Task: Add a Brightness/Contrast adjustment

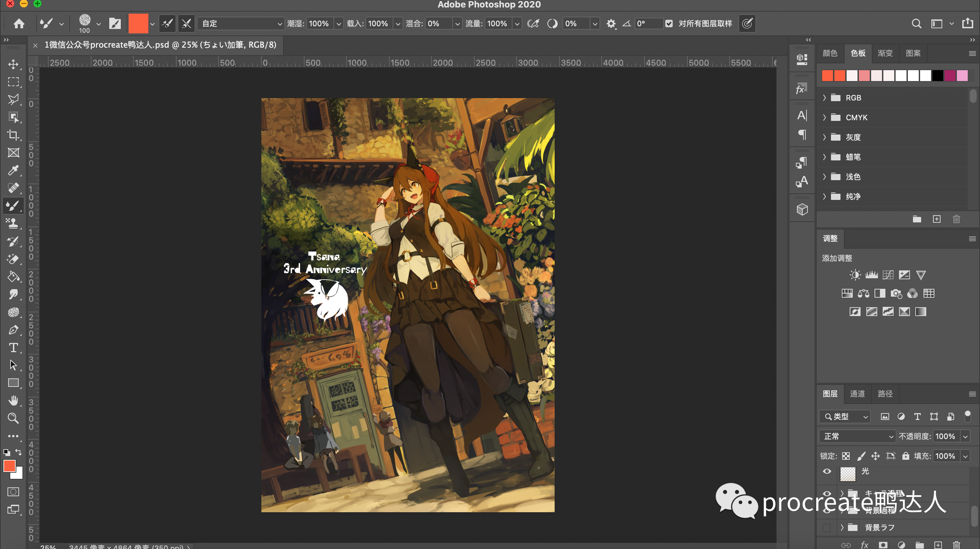Action: coord(855,275)
